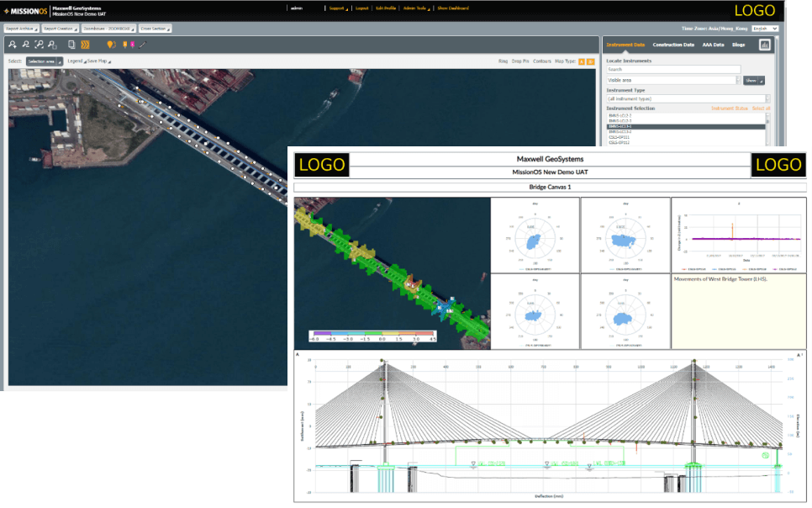Click the bridge cross-section elevation diagram
This screenshot has width=812, height=508.
(x=550, y=426)
